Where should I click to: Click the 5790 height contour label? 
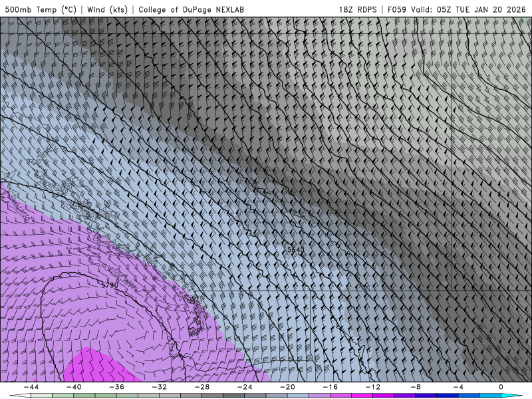[110, 285]
